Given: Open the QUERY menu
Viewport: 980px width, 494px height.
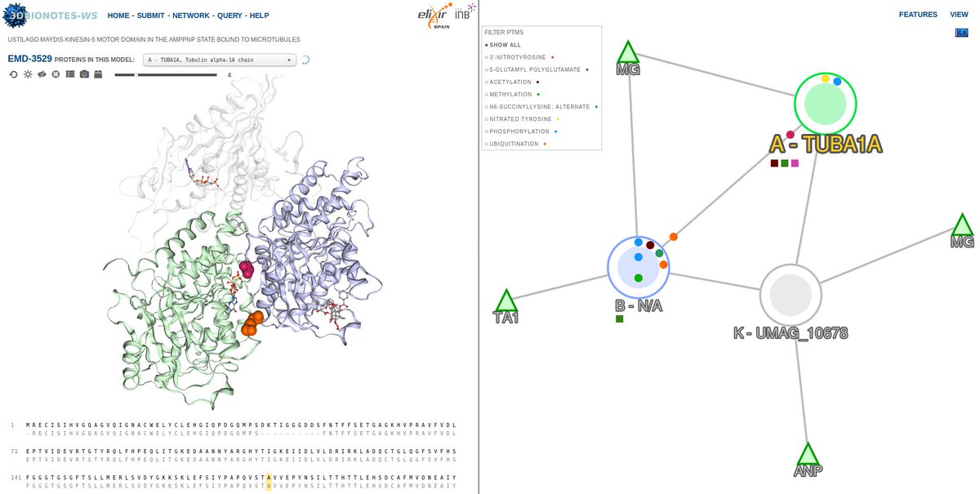Looking at the screenshot, I should (x=229, y=16).
